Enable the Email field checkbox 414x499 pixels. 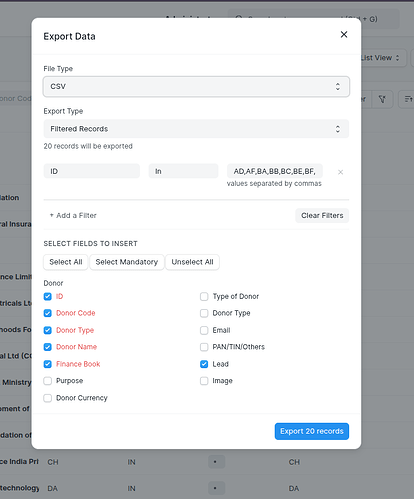tap(204, 330)
